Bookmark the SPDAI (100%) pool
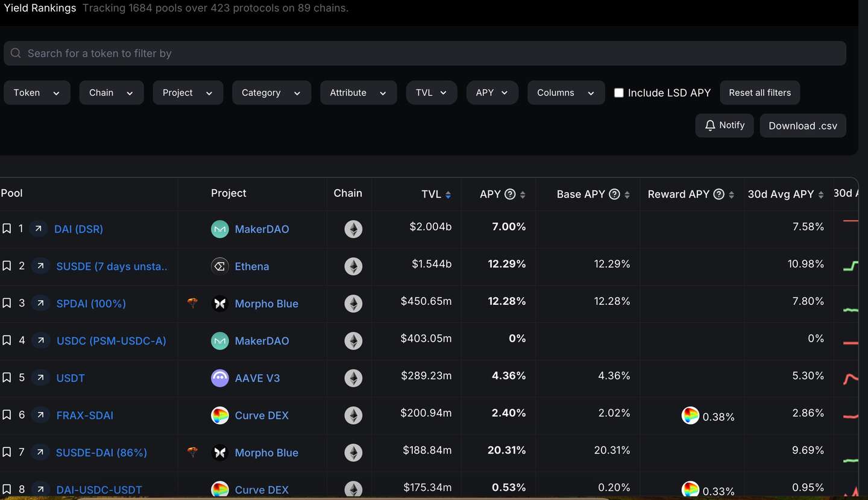This screenshot has height=500, width=868. (7, 304)
